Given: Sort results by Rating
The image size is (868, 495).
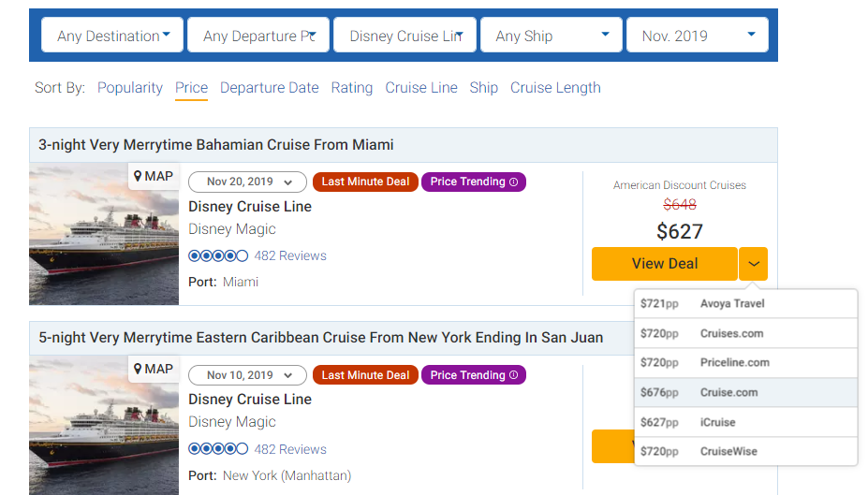Looking at the screenshot, I should [x=352, y=88].
